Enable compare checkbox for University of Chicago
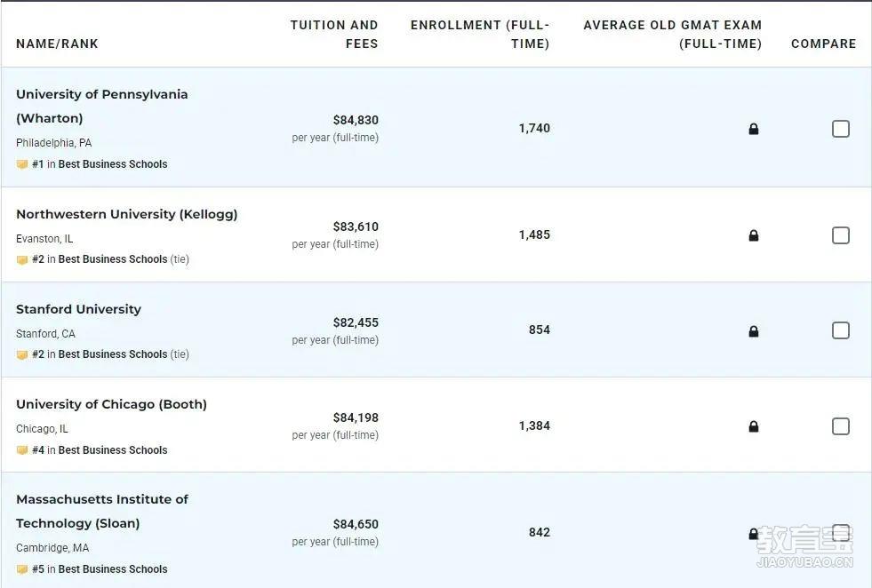This screenshot has width=872, height=588. point(840,426)
